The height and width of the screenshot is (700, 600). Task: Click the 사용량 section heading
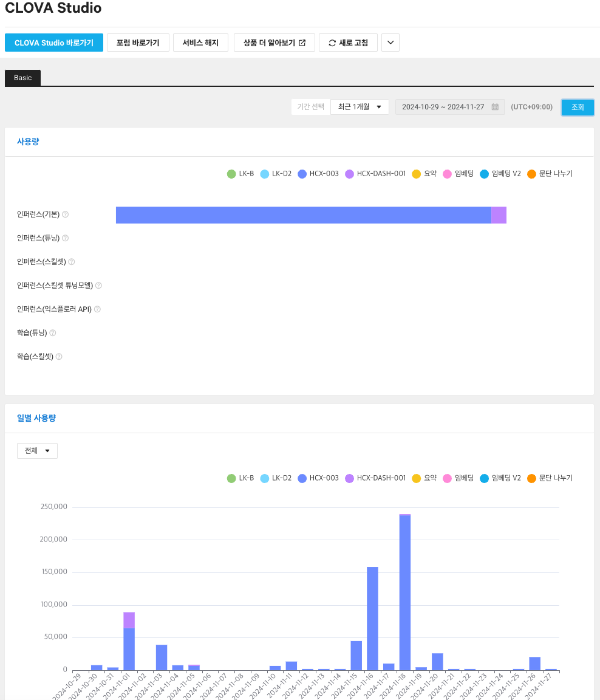28,142
